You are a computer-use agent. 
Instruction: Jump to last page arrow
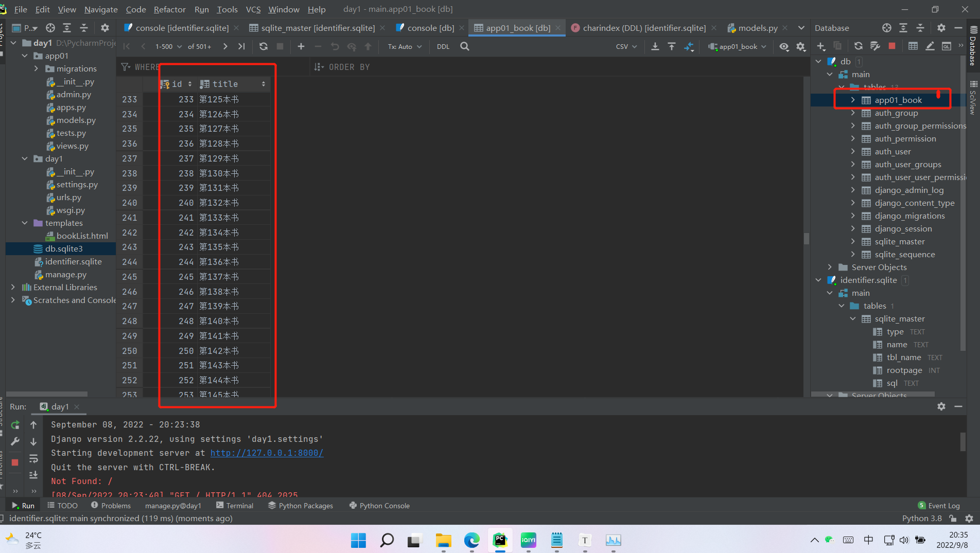(241, 46)
